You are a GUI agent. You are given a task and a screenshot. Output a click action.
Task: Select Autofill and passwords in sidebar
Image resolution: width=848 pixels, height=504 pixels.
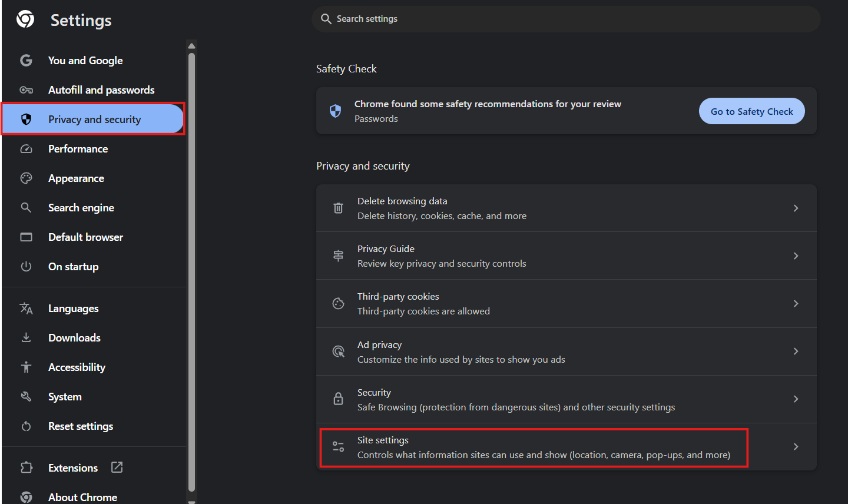pos(101,90)
